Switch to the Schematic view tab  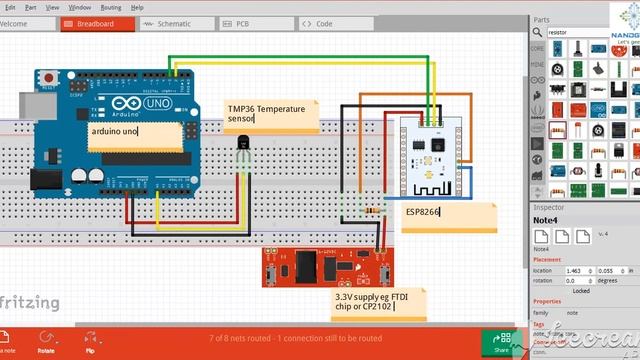click(177, 24)
